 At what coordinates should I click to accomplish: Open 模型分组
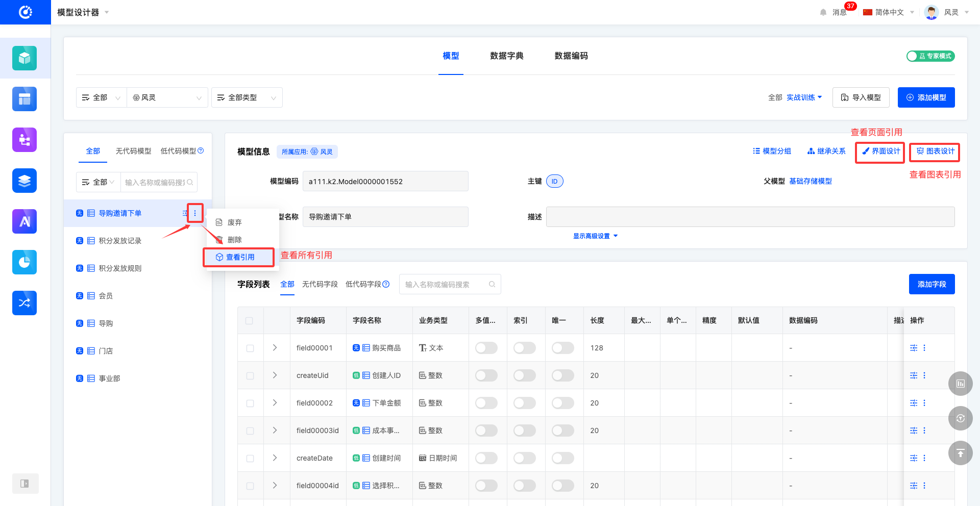(x=772, y=151)
